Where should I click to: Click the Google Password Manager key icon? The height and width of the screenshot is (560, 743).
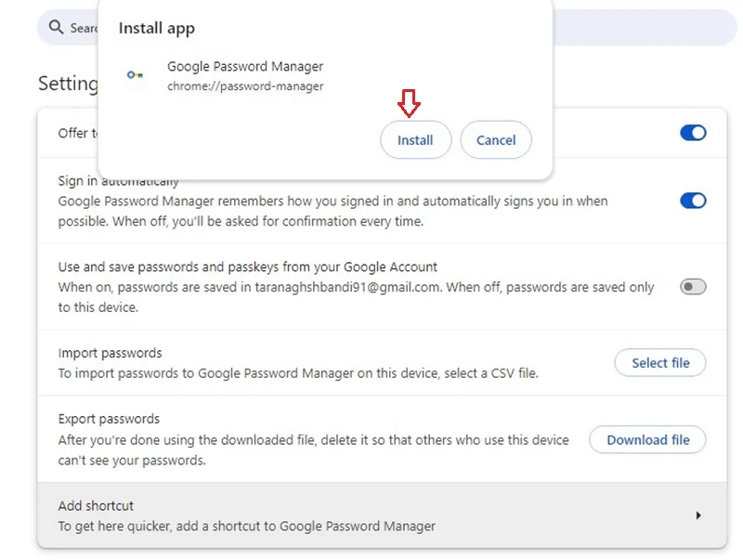(135, 75)
